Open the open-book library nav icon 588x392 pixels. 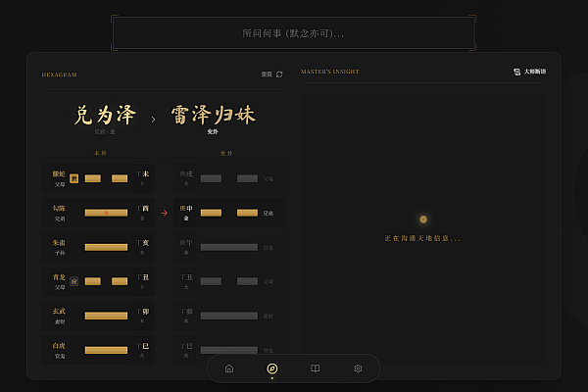316,368
